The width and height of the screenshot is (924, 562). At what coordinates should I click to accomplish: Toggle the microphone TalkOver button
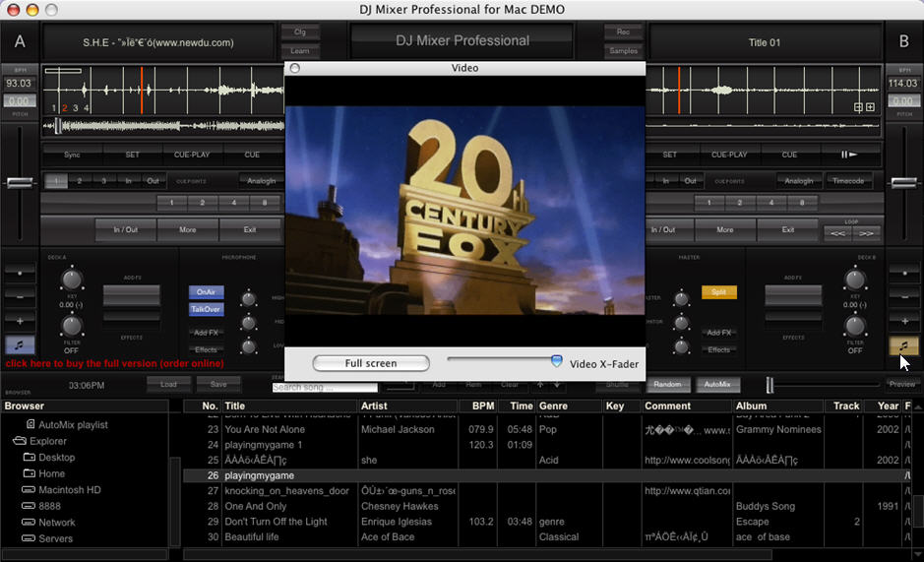pyautogui.click(x=207, y=309)
